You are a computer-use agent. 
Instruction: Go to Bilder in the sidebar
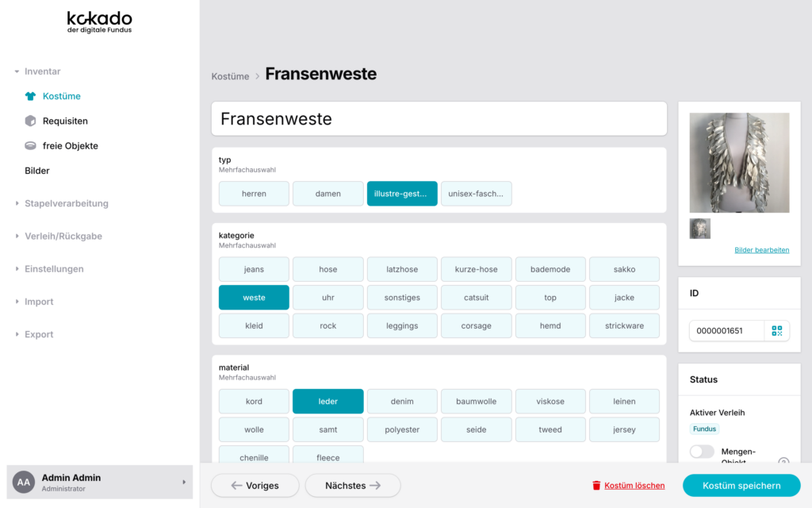37,171
